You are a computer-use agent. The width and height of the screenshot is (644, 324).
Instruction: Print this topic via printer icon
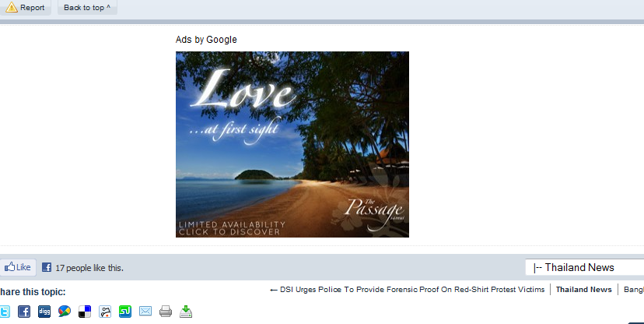point(166,312)
